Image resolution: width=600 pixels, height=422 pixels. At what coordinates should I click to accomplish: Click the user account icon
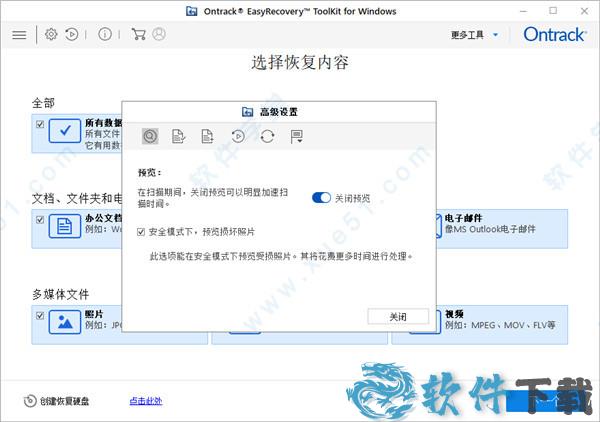160,34
